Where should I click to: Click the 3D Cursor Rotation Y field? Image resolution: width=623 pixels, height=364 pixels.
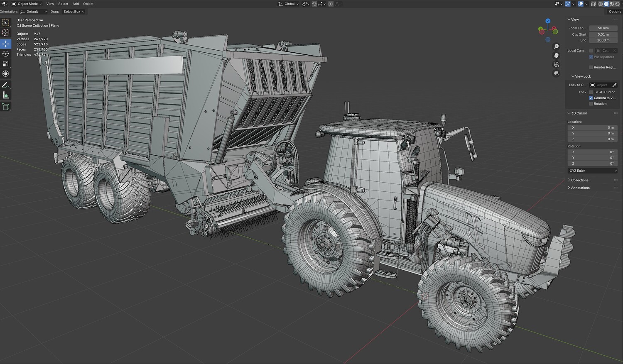[x=593, y=158]
